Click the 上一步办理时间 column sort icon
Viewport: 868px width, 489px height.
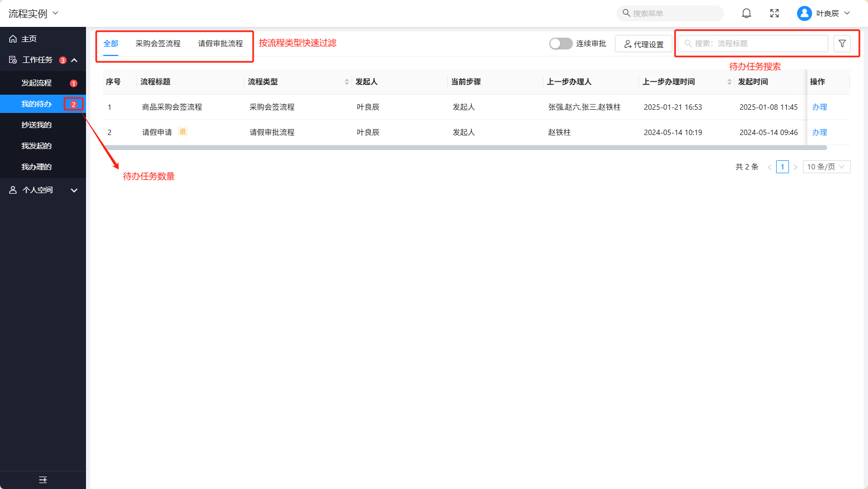click(x=729, y=82)
